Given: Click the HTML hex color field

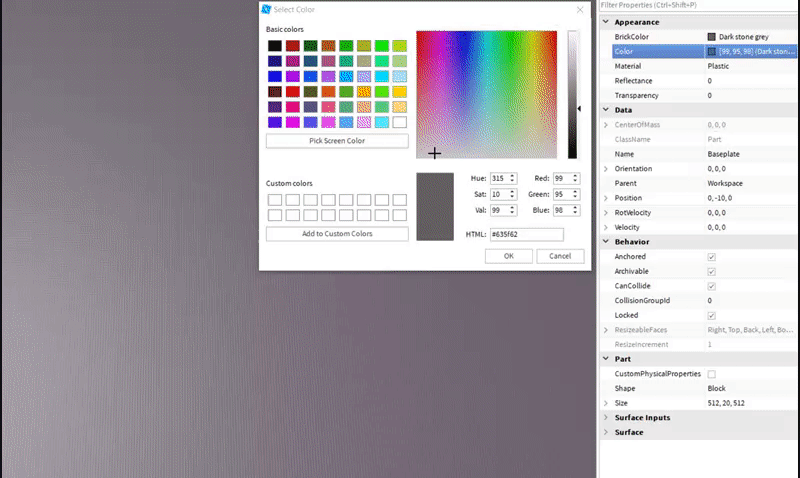Looking at the screenshot, I should coord(526,234).
